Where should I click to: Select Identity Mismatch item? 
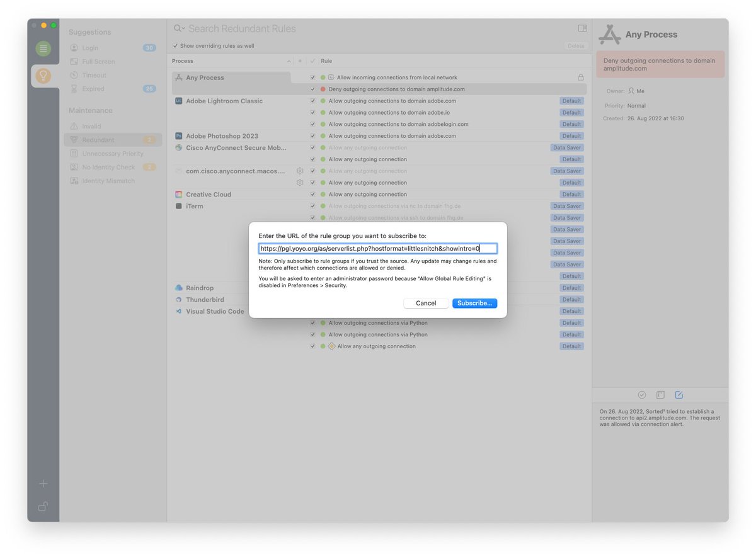click(113, 181)
